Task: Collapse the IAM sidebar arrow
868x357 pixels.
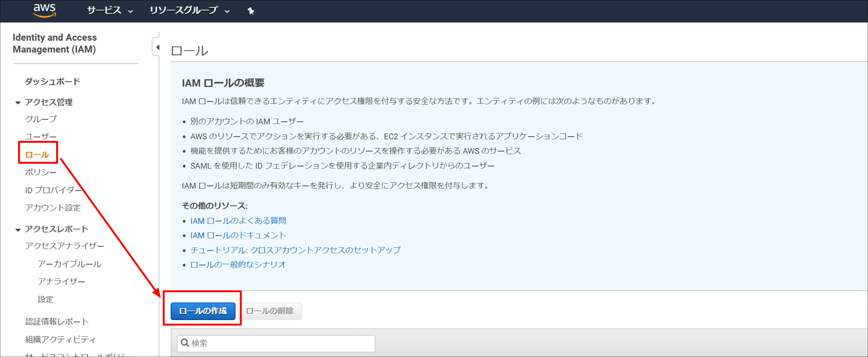Action: (x=157, y=48)
